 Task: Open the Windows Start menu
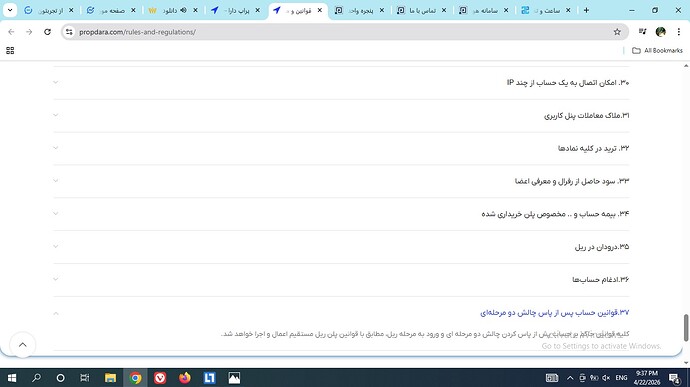(x=12, y=378)
